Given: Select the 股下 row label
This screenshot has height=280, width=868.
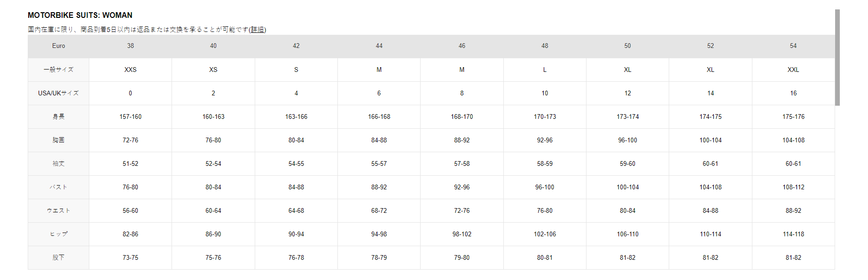Looking at the screenshot, I should pos(58,257).
